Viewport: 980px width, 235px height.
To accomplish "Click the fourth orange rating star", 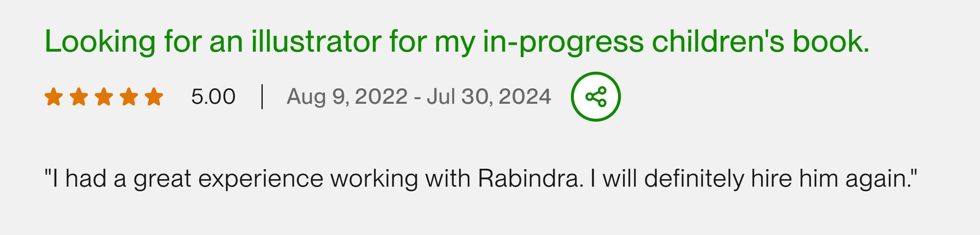I will point(129,97).
